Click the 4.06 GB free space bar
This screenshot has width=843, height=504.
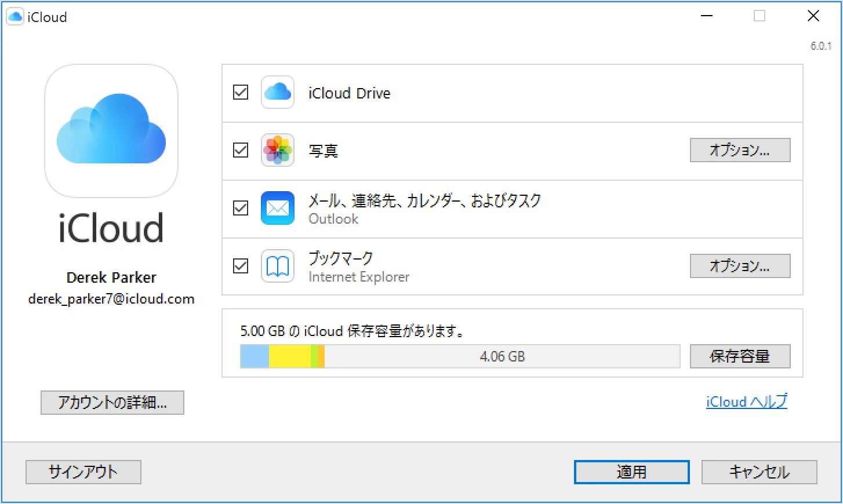click(502, 356)
